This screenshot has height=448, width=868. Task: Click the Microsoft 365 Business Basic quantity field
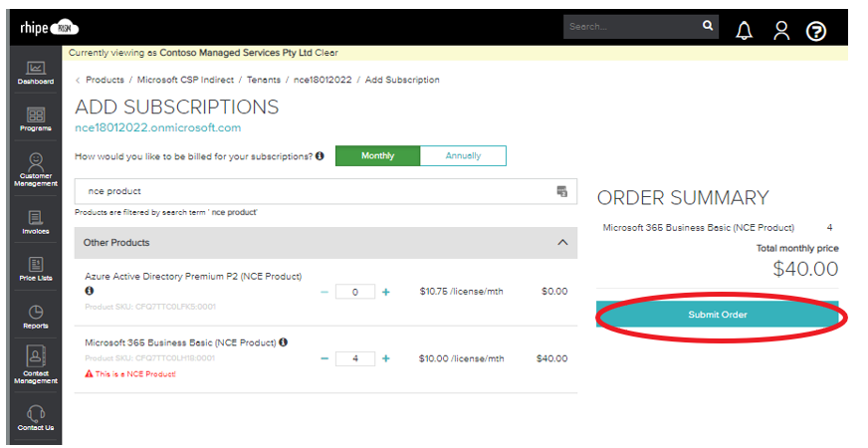[x=354, y=358]
